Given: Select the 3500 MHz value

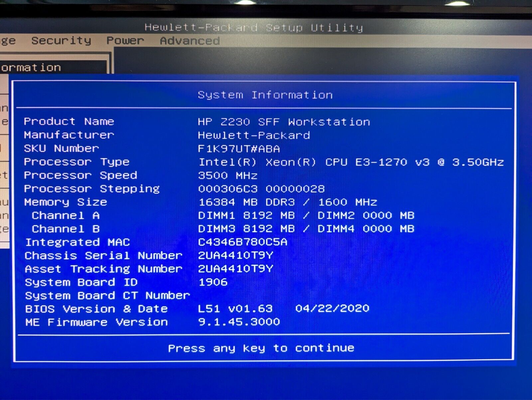Looking at the screenshot, I should (x=227, y=175).
